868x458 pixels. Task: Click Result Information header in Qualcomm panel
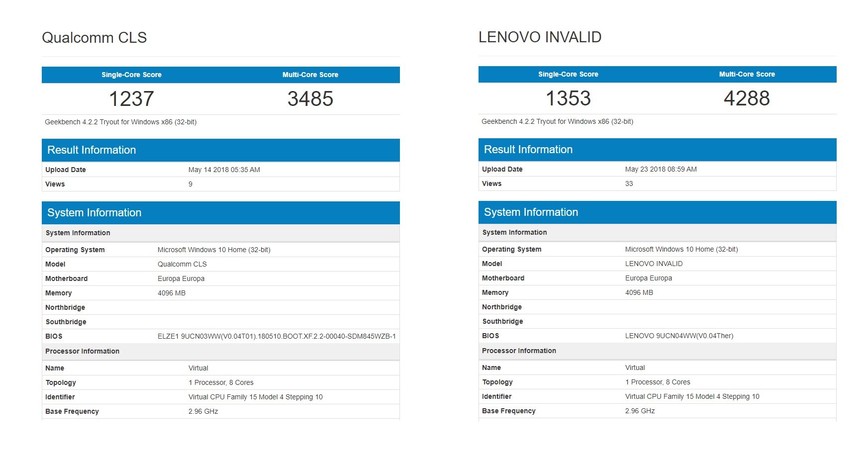click(221, 150)
